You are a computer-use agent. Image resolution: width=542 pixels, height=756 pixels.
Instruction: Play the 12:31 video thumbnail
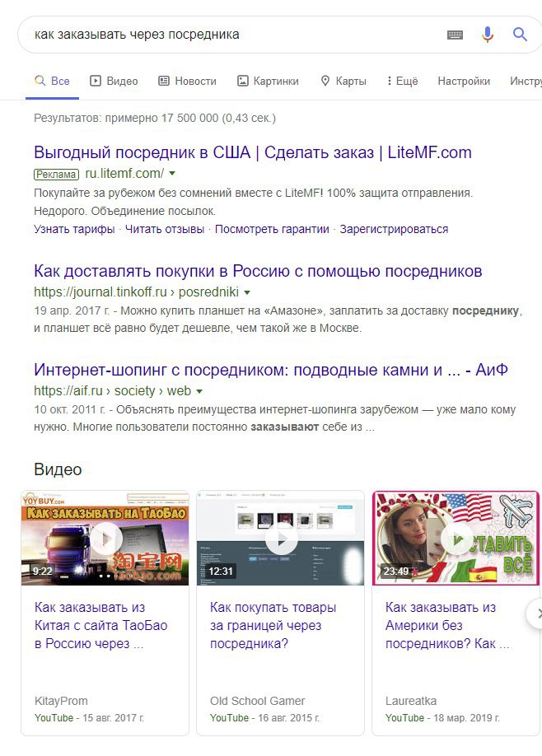tap(281, 538)
